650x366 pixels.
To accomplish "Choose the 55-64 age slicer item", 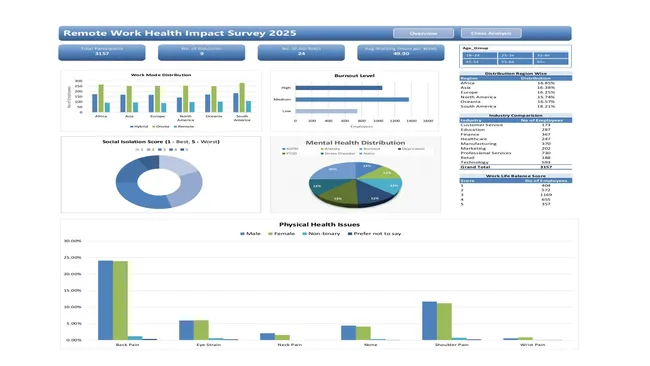I will click(x=515, y=62).
